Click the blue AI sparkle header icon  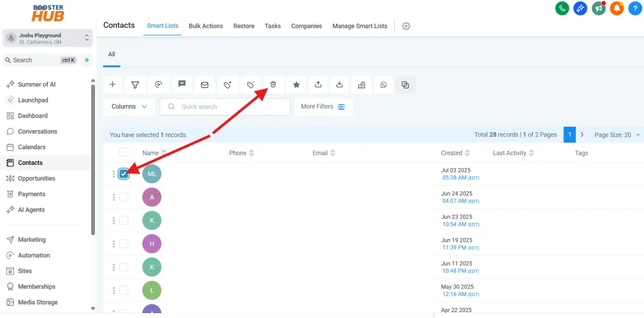pos(580,8)
